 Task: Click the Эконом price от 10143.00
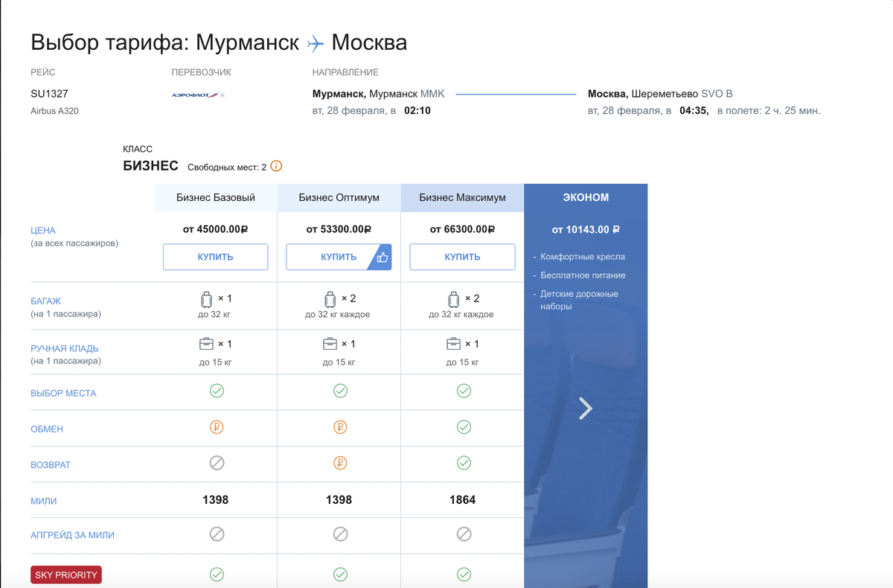(586, 230)
